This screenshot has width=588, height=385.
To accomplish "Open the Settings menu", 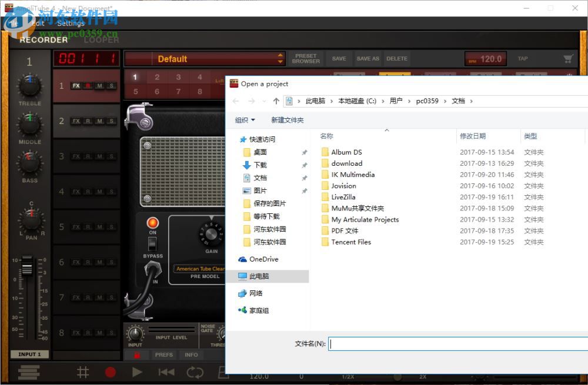I will click(x=71, y=24).
